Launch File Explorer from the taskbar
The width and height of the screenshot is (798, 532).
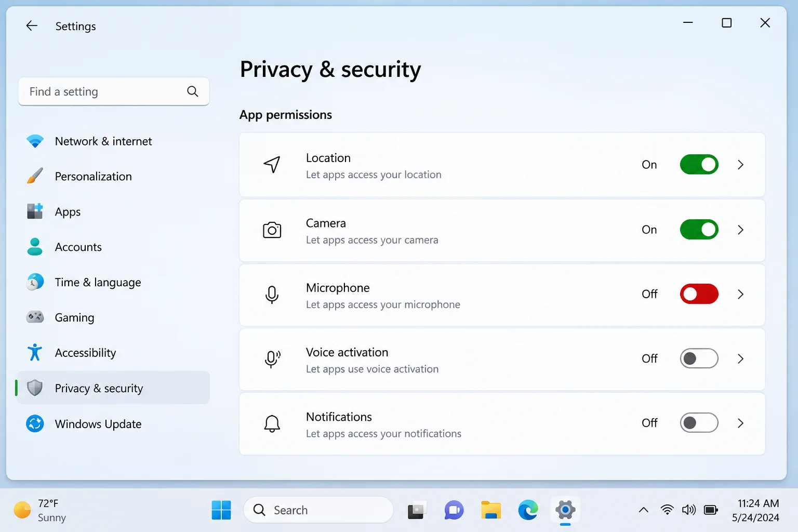pyautogui.click(x=491, y=510)
